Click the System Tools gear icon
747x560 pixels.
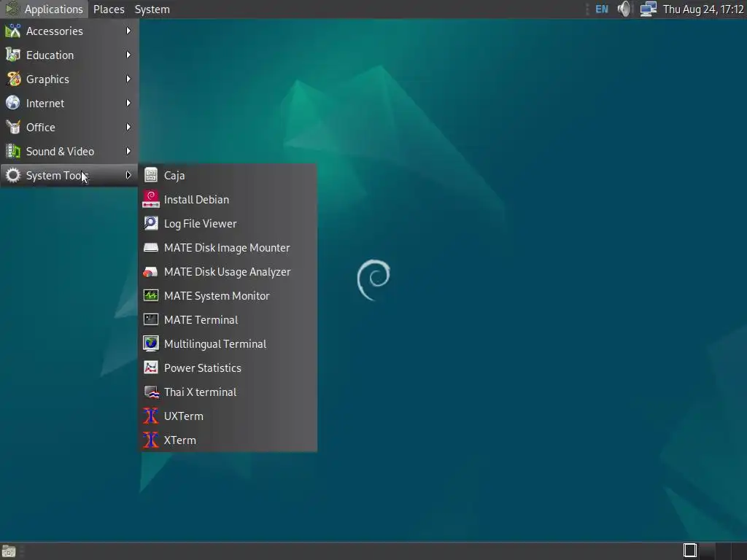[13, 175]
